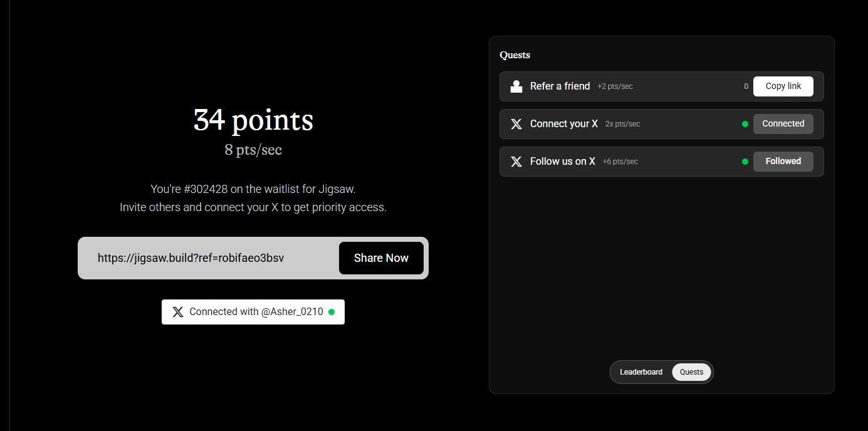Click the referral count number zero
The image size is (868, 431).
pyautogui.click(x=746, y=86)
